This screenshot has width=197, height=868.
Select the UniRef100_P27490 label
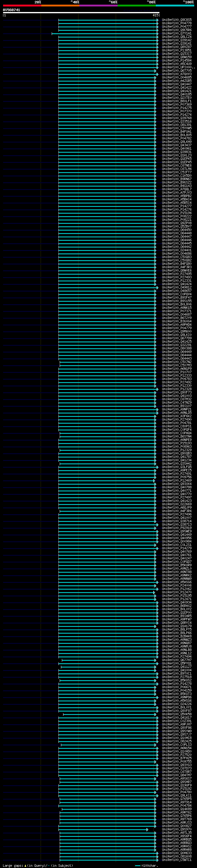tap(176, 419)
